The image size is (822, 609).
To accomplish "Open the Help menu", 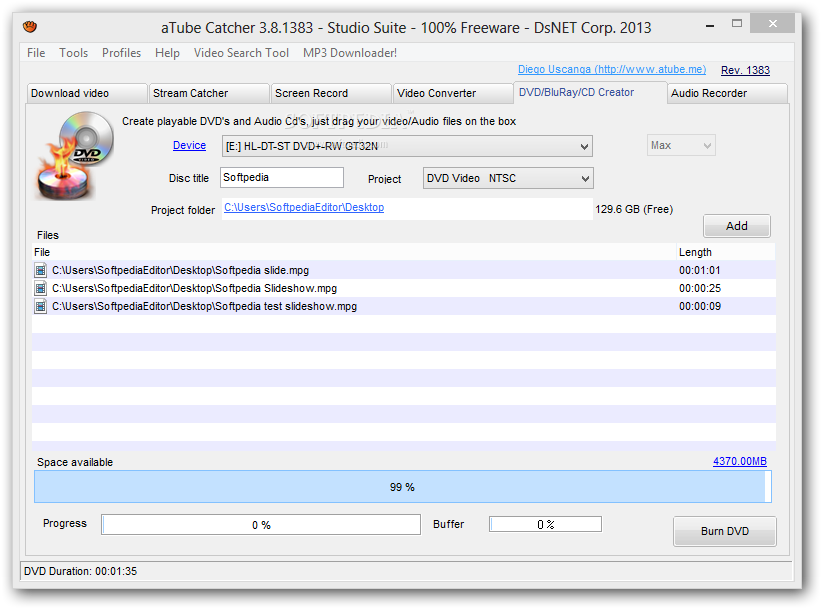I will pyautogui.click(x=167, y=53).
